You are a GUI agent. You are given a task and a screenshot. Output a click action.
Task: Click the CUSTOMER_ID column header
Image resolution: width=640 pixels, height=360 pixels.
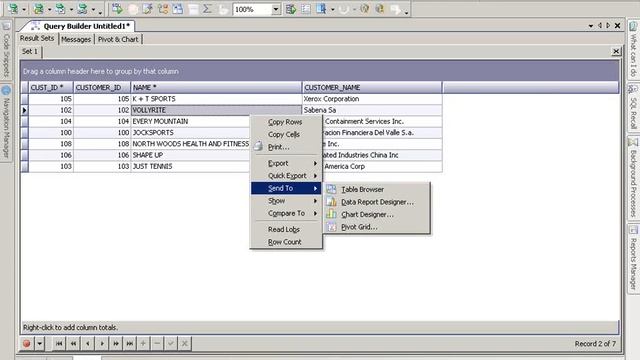[102, 87]
